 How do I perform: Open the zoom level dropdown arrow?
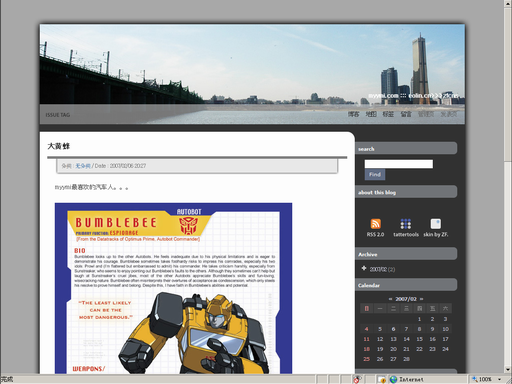tap(499, 379)
